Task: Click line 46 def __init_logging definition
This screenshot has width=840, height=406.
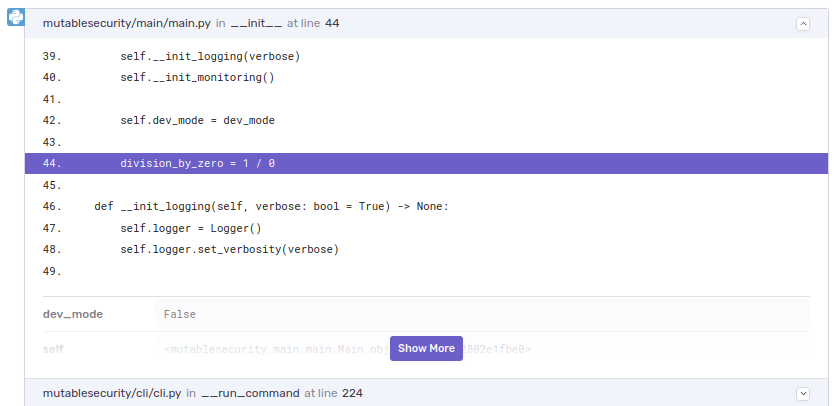Action: pyautogui.click(x=271, y=206)
